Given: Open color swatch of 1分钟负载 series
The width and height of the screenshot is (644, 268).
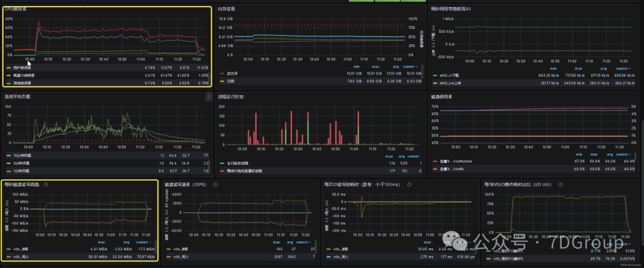Looking at the screenshot, I should (x=9, y=171).
